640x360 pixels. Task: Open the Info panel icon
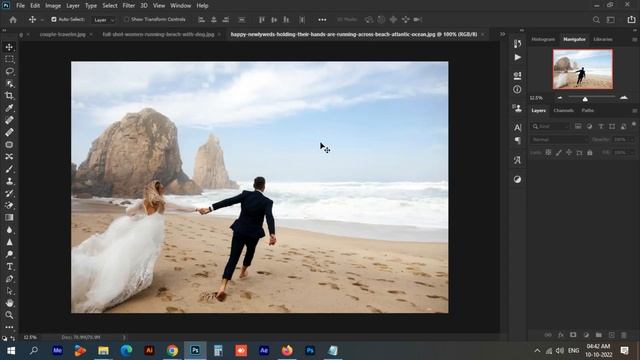tap(518, 89)
